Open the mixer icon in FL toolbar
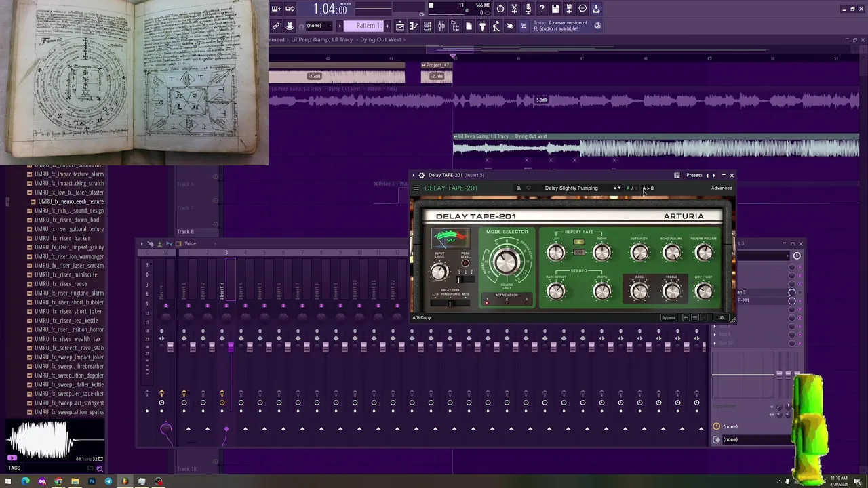This screenshot has width=868, height=488. [441, 26]
